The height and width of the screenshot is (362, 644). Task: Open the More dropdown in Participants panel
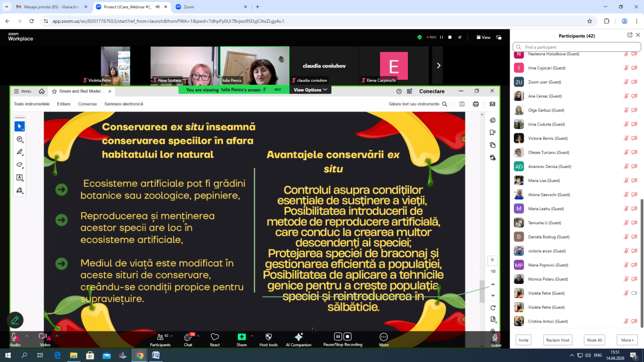click(x=627, y=340)
